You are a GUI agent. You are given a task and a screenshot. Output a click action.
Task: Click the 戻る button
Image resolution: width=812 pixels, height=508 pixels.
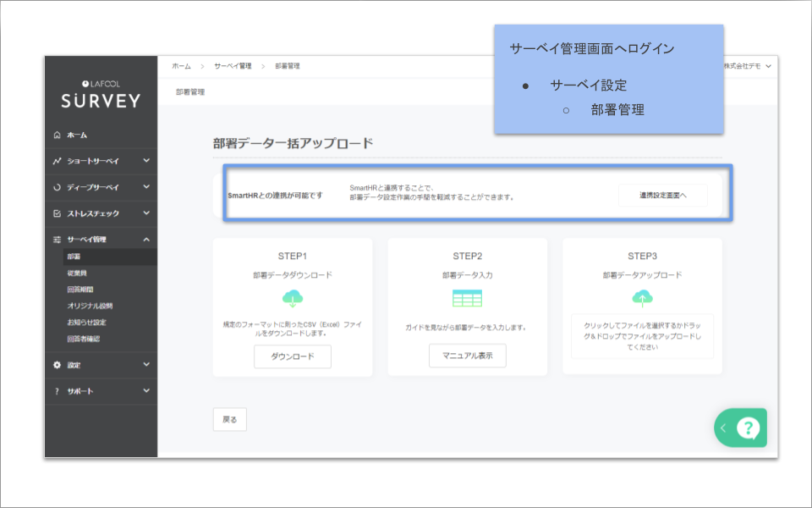(230, 419)
